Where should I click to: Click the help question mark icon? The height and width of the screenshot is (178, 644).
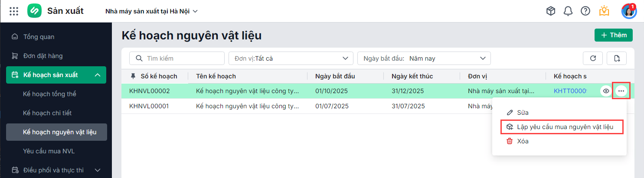pos(585,11)
